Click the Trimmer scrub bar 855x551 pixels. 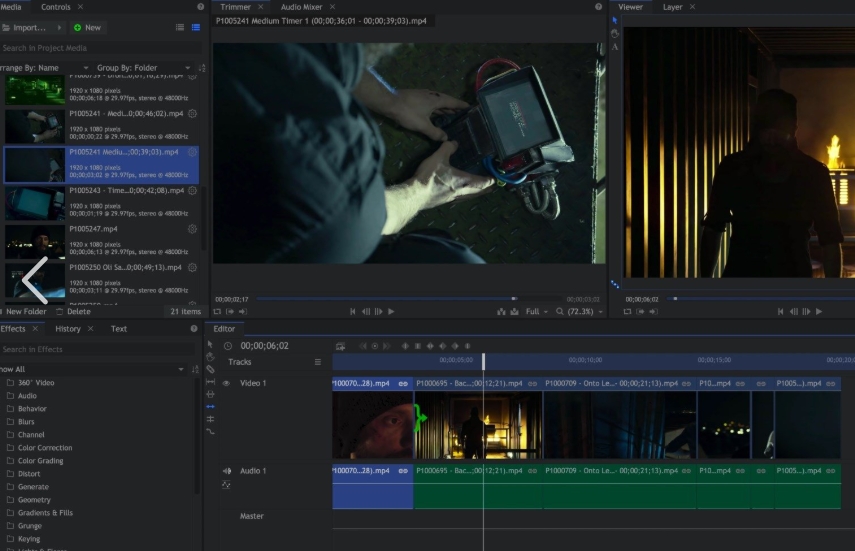pos(408,298)
